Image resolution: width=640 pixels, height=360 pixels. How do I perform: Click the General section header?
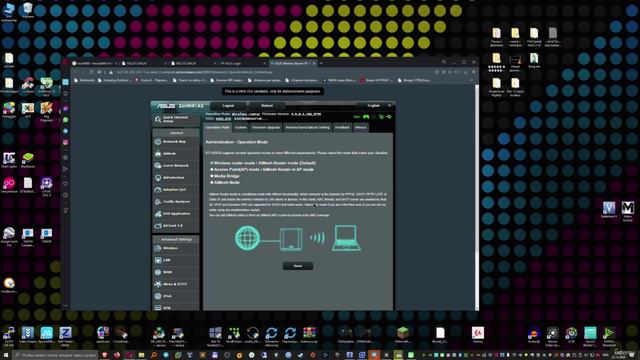coord(176,133)
